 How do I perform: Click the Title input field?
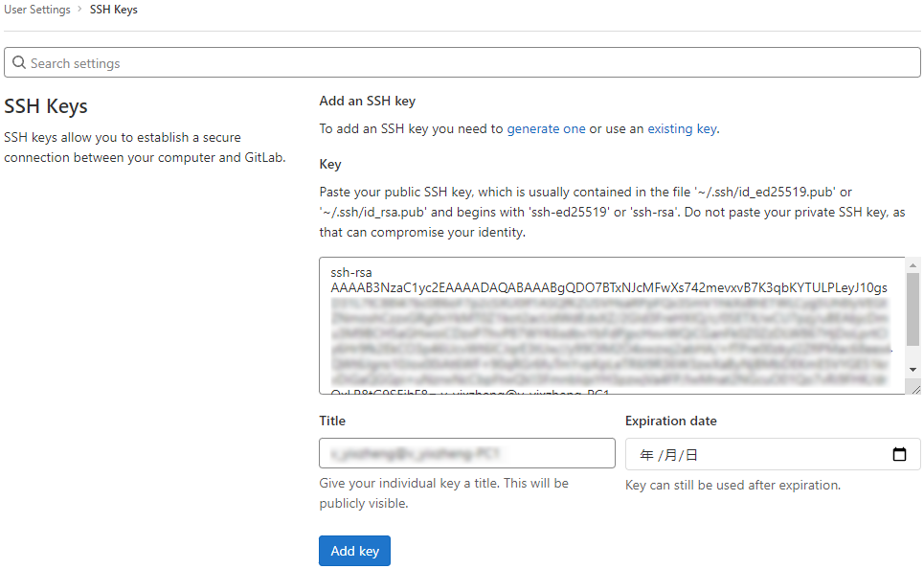[466, 453]
